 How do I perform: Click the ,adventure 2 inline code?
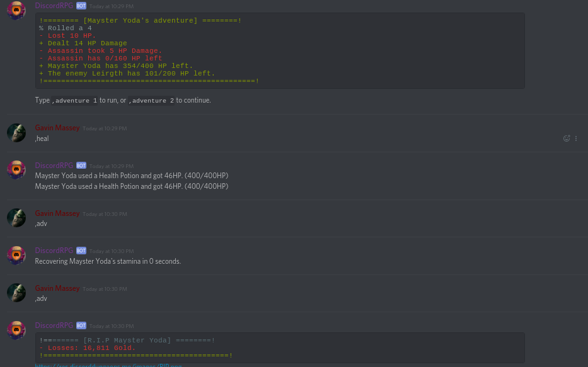pos(151,100)
